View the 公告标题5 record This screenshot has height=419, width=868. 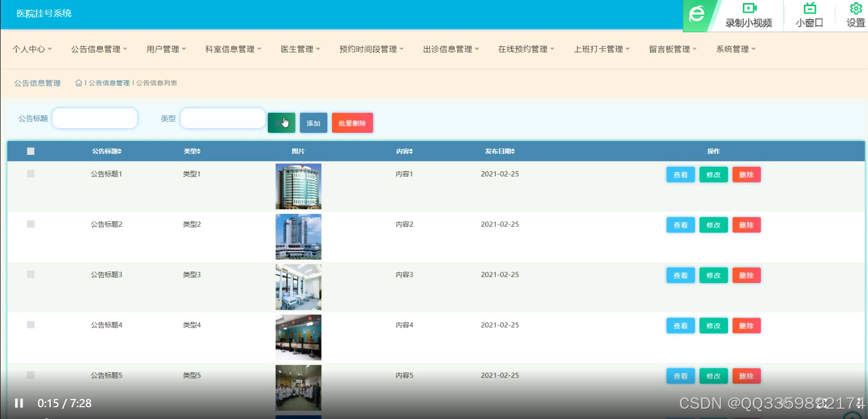681,376
